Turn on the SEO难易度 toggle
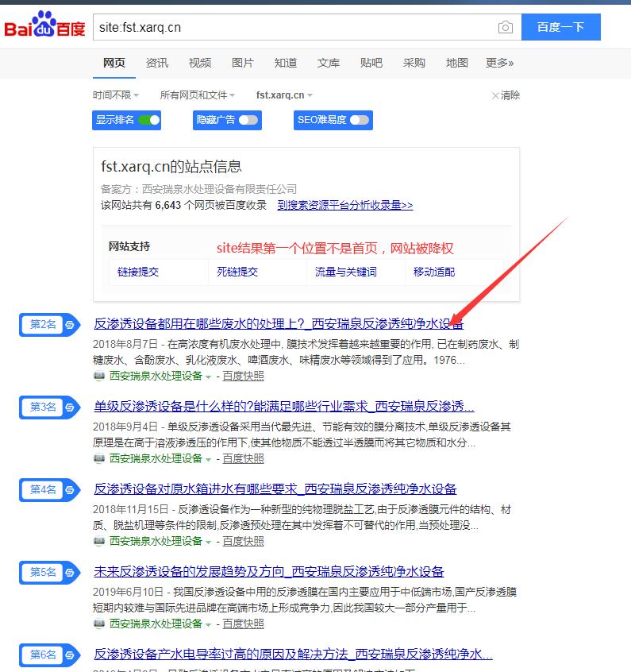The width and height of the screenshot is (631, 672). tap(359, 120)
